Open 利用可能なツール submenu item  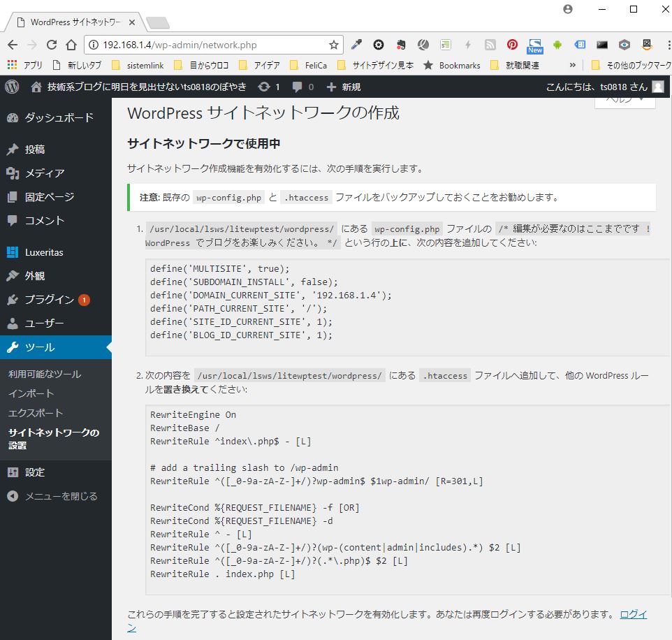pyautogui.click(x=45, y=374)
